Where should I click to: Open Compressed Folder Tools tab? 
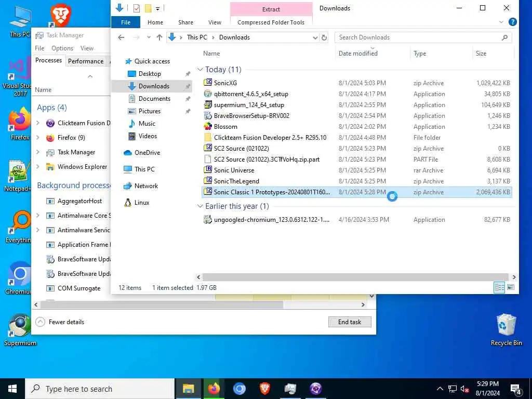pyautogui.click(x=271, y=22)
